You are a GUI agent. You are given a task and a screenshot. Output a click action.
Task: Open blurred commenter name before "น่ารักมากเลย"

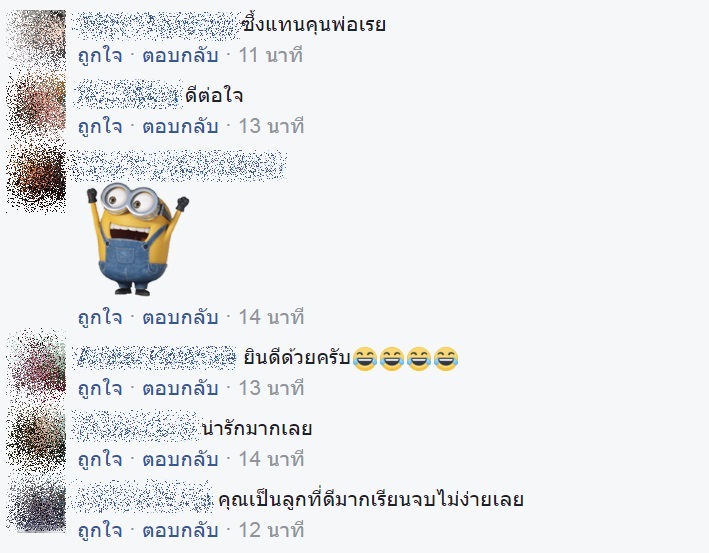[136, 427]
